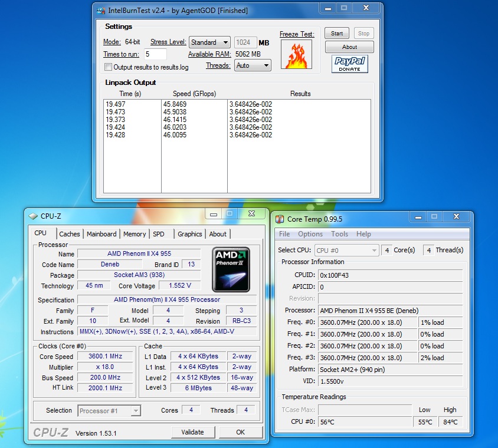Open the Memory tab in CPU-Z
498x448 pixels.
tap(135, 234)
